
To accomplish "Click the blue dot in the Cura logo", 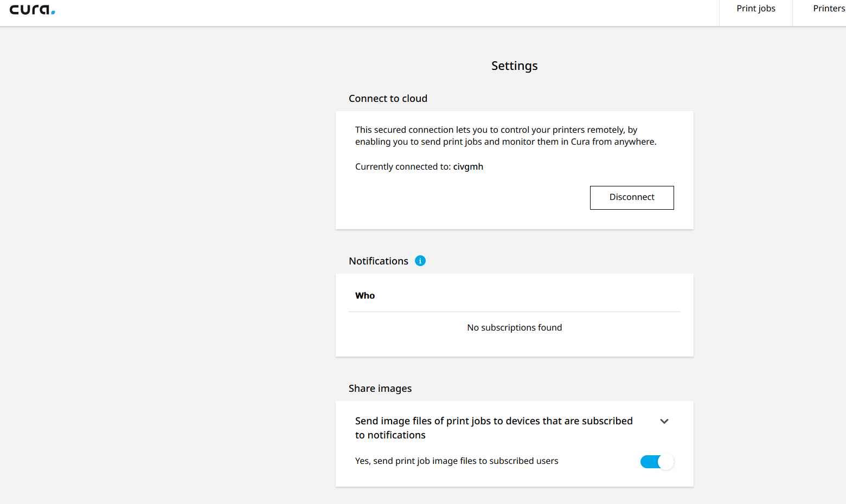I will [x=53, y=12].
